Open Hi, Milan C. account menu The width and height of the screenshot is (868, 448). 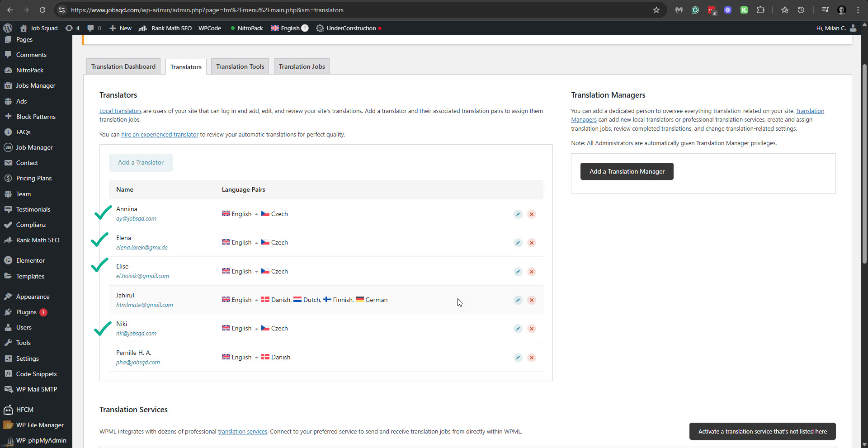836,28
